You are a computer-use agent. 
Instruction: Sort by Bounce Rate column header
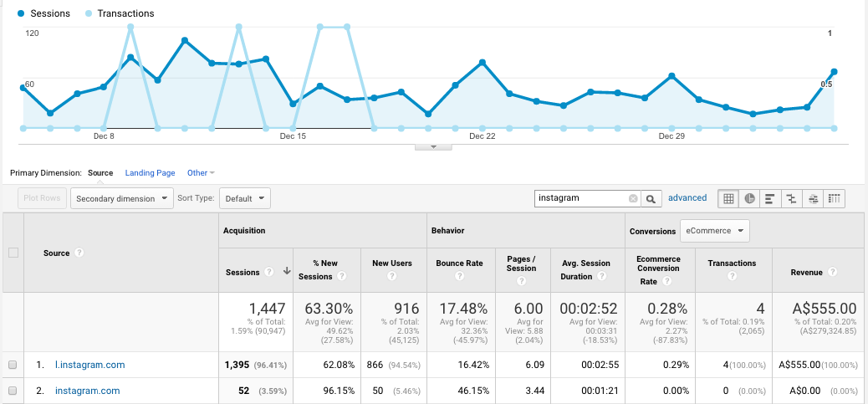point(459,263)
